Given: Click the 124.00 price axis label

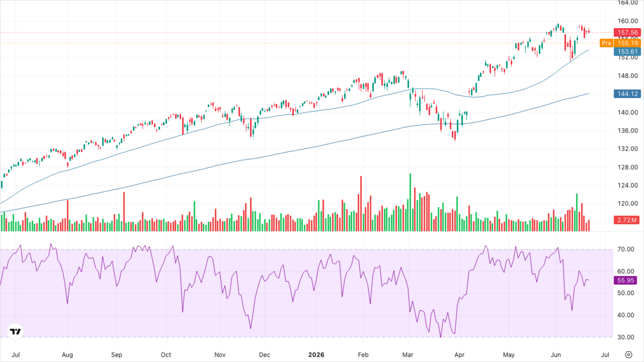Looking at the screenshot, I should click(628, 185).
